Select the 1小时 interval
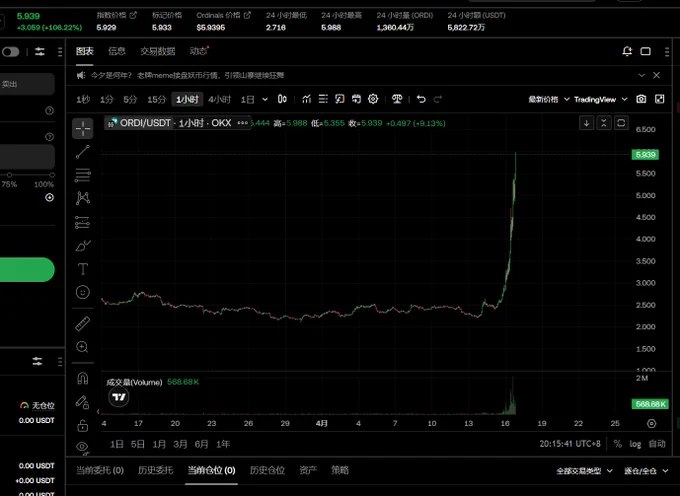This screenshot has height=496, width=680. (x=187, y=99)
